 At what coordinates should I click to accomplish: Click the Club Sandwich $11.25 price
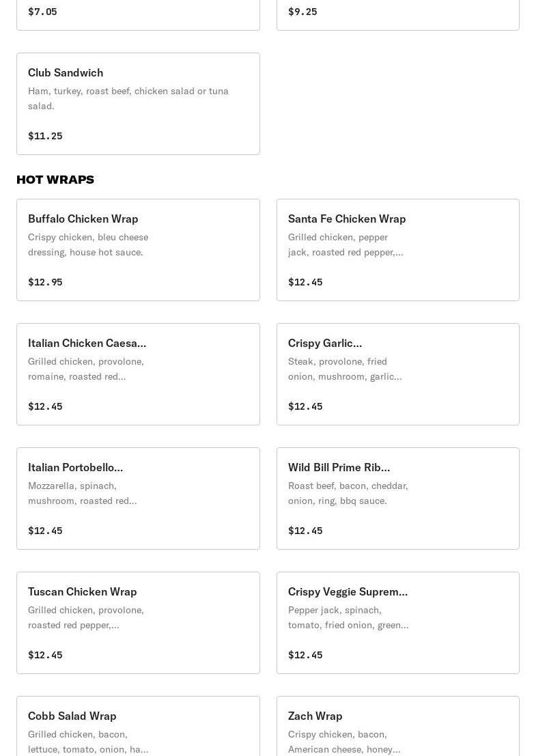tap(45, 136)
